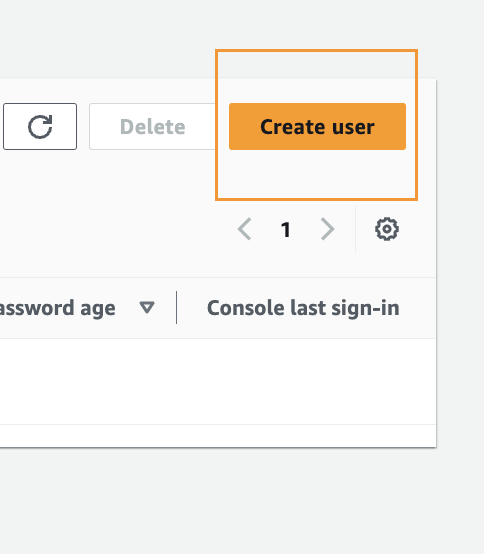This screenshot has height=554, width=484.
Task: Click the vertical separator left of the gear
Action: 355,229
